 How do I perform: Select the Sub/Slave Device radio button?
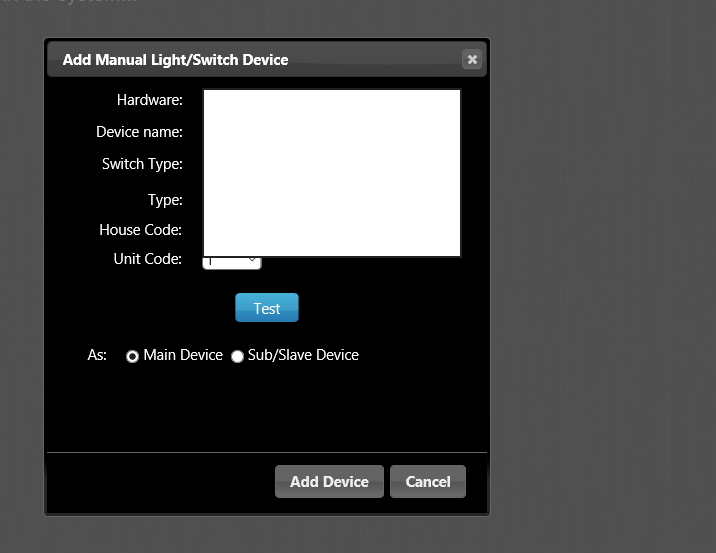tap(238, 356)
